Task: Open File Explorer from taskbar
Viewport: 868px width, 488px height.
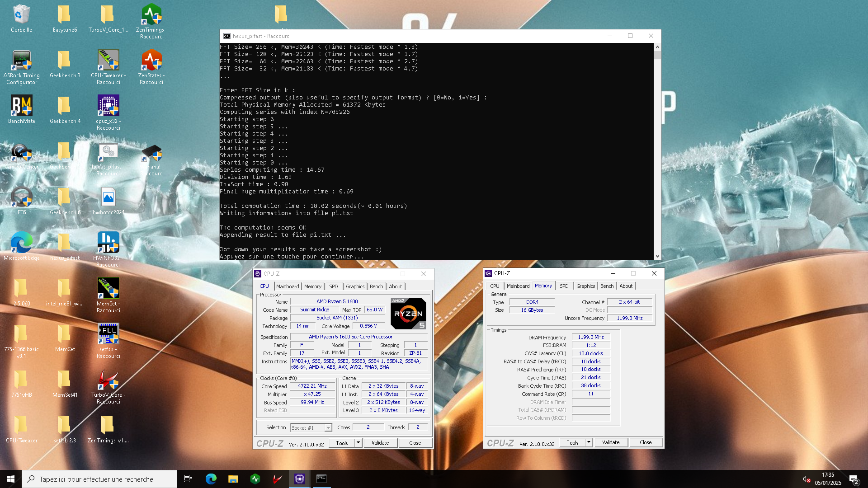Action: point(233,479)
